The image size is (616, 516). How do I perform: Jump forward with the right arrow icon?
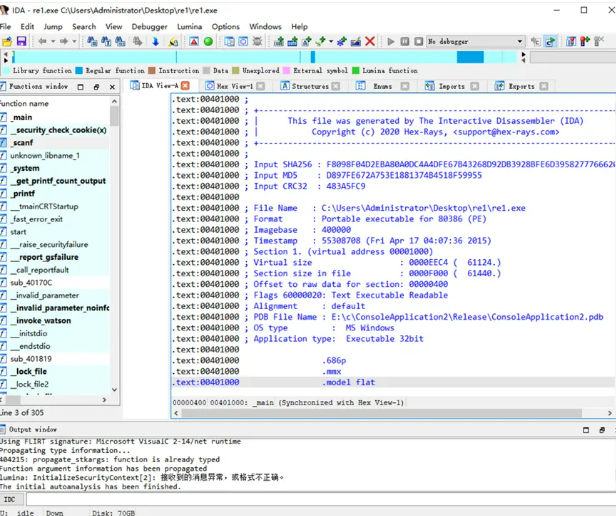(x=64, y=41)
